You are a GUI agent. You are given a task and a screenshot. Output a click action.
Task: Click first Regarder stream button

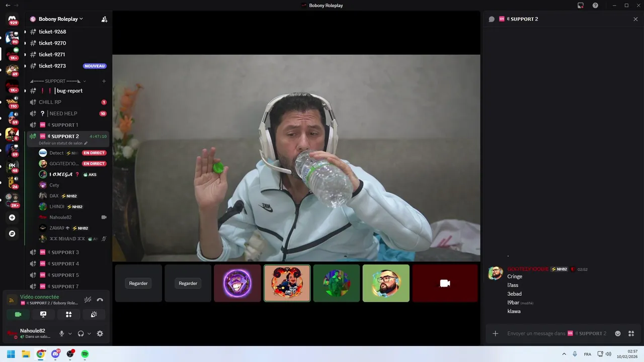pyautogui.click(x=138, y=284)
